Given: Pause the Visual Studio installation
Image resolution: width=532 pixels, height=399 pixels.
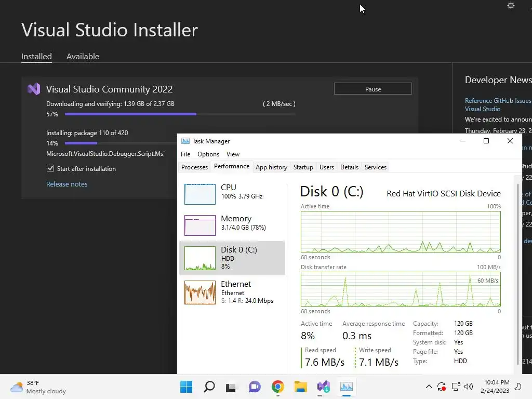Looking at the screenshot, I should pyautogui.click(x=373, y=89).
